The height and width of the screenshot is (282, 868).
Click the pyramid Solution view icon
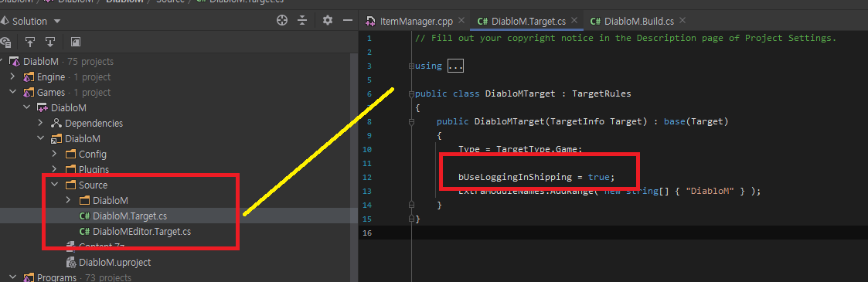click(x=5, y=21)
